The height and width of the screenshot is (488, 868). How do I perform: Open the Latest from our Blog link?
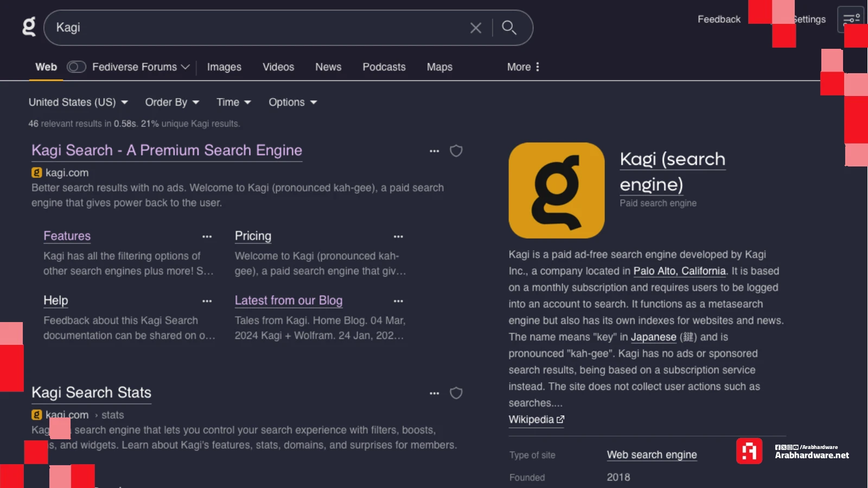[x=289, y=300]
